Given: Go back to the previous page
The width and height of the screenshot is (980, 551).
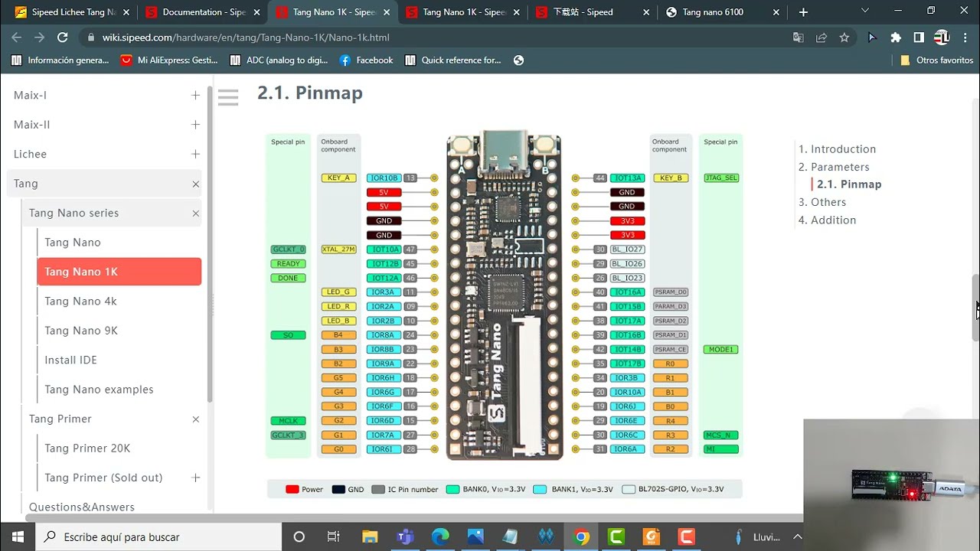Looking at the screenshot, I should (x=17, y=37).
